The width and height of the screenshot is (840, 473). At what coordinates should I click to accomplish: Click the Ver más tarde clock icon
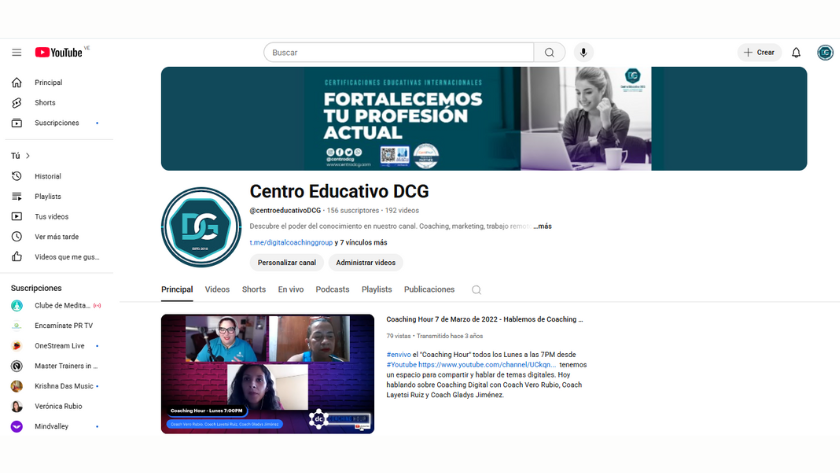coord(17,237)
